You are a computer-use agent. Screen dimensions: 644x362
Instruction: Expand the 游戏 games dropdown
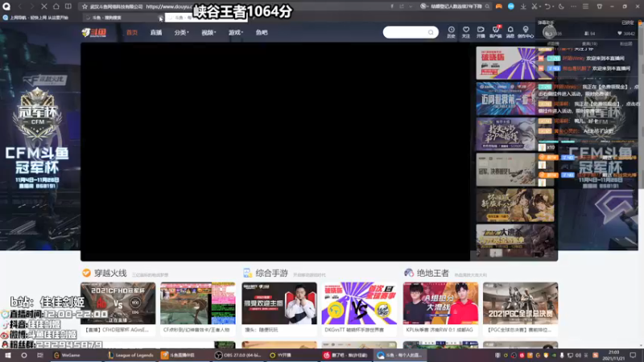pos(236,32)
